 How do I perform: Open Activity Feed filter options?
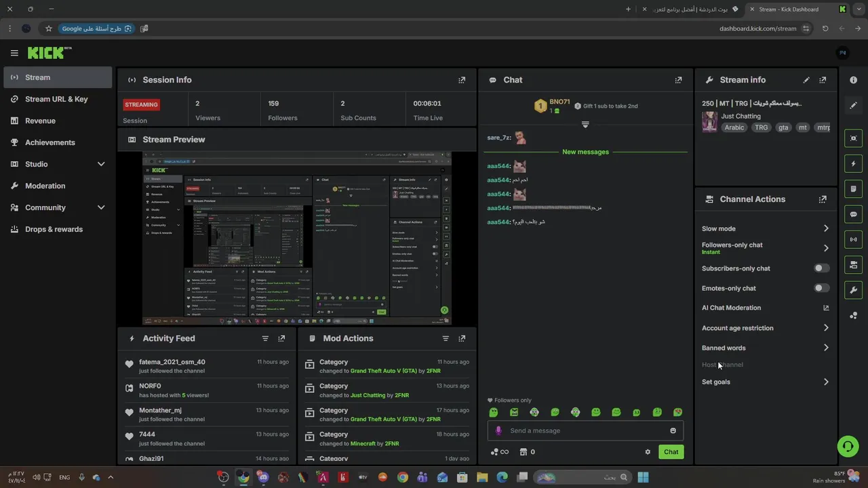(265, 338)
